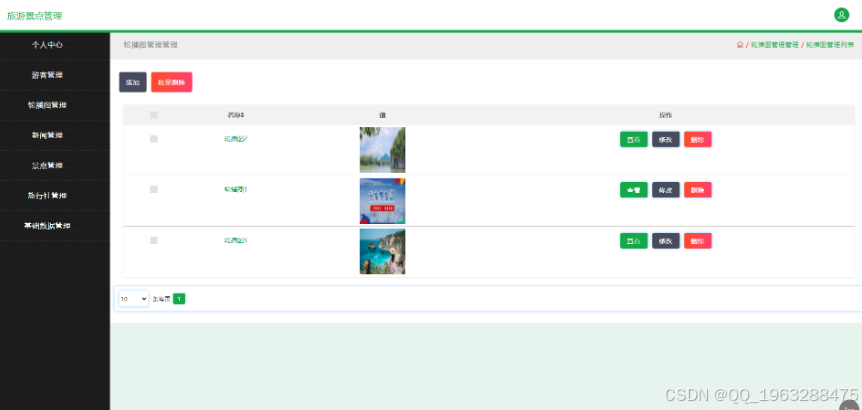Click the 轮播图管理列表 breadcrumb link
Image resolution: width=862 pixels, height=410 pixels.
pyautogui.click(x=830, y=45)
